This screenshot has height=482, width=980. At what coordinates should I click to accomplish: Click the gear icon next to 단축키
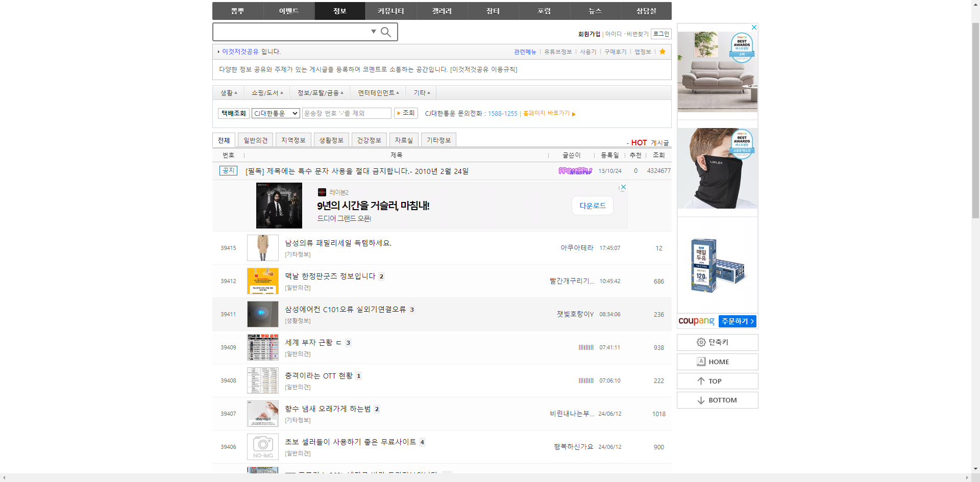pyautogui.click(x=701, y=342)
